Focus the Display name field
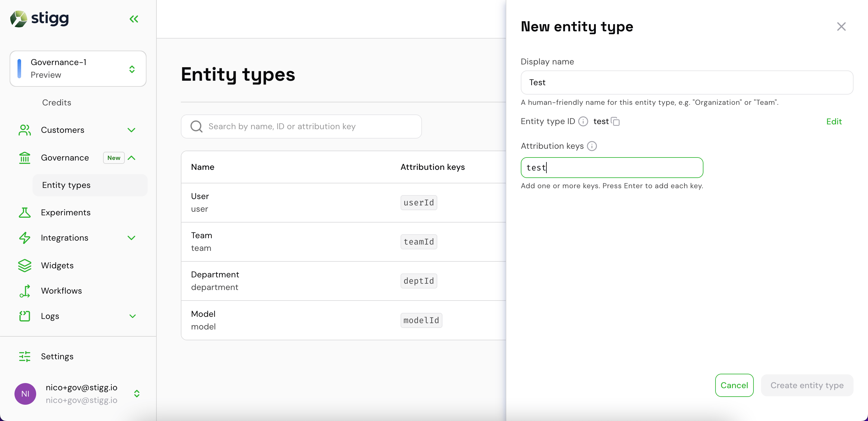This screenshot has height=421, width=868. pos(687,83)
